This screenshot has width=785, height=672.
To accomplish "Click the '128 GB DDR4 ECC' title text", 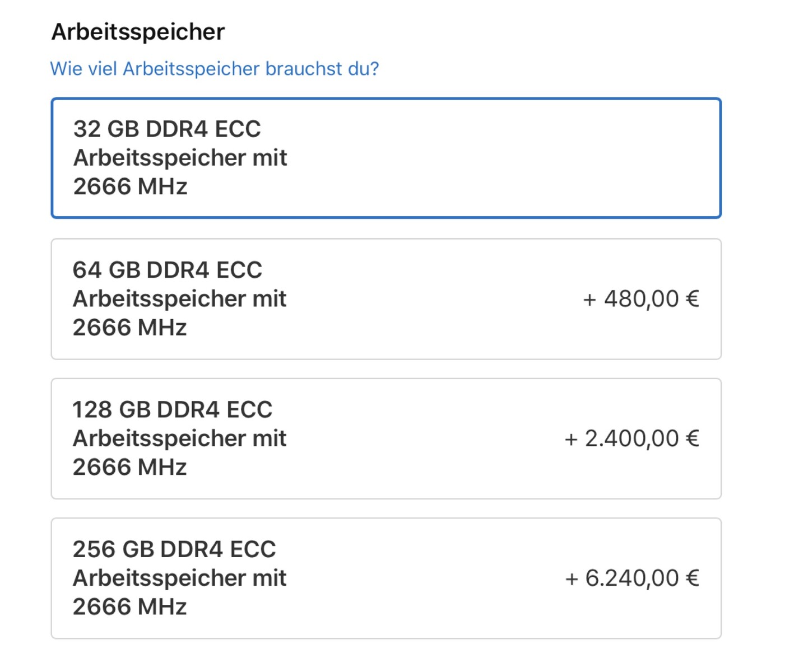I will click(172, 409).
